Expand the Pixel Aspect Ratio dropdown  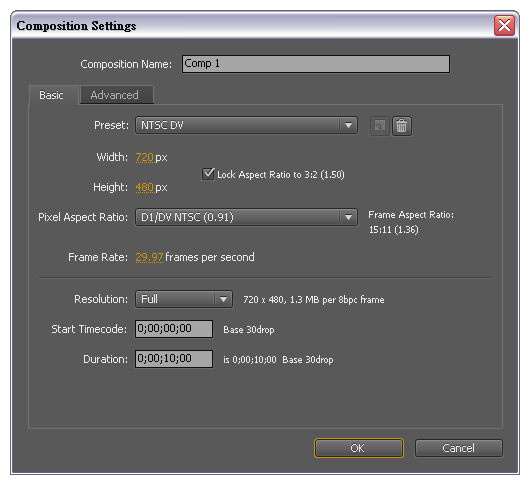246,217
